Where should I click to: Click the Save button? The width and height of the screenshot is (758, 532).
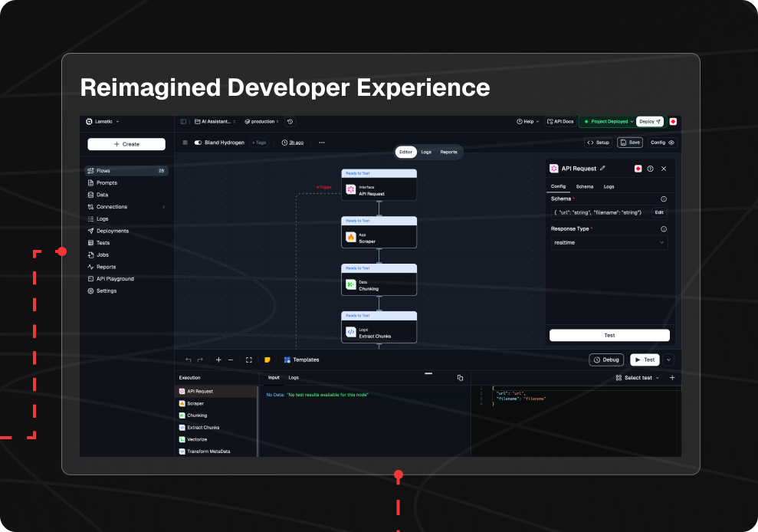click(x=630, y=143)
